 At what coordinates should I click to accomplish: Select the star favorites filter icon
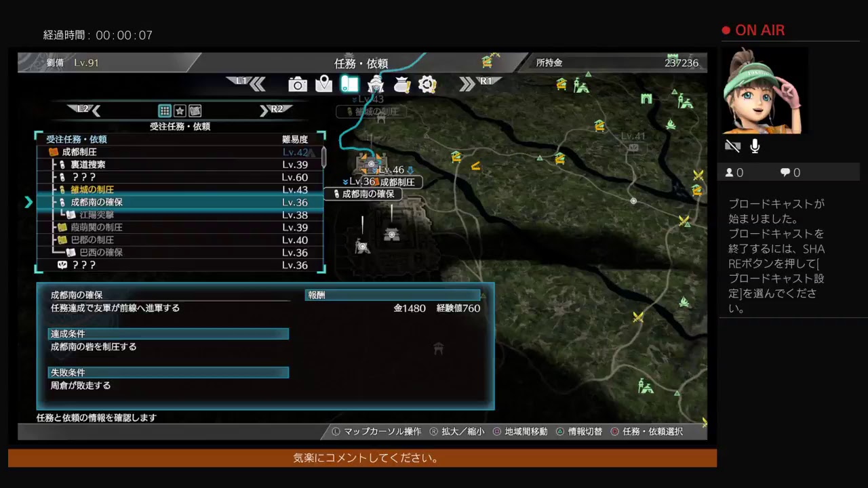(180, 110)
